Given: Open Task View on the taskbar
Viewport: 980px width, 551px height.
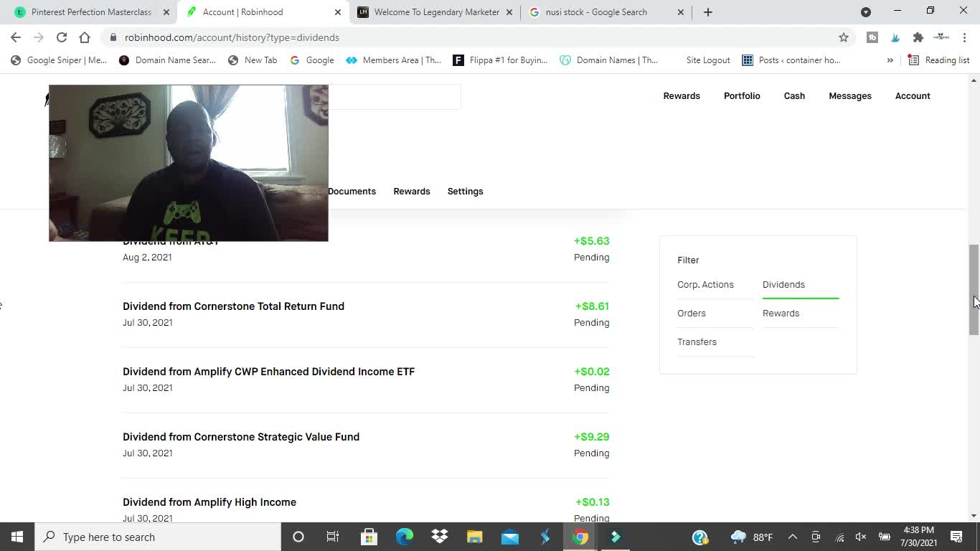Looking at the screenshot, I should coord(333,537).
